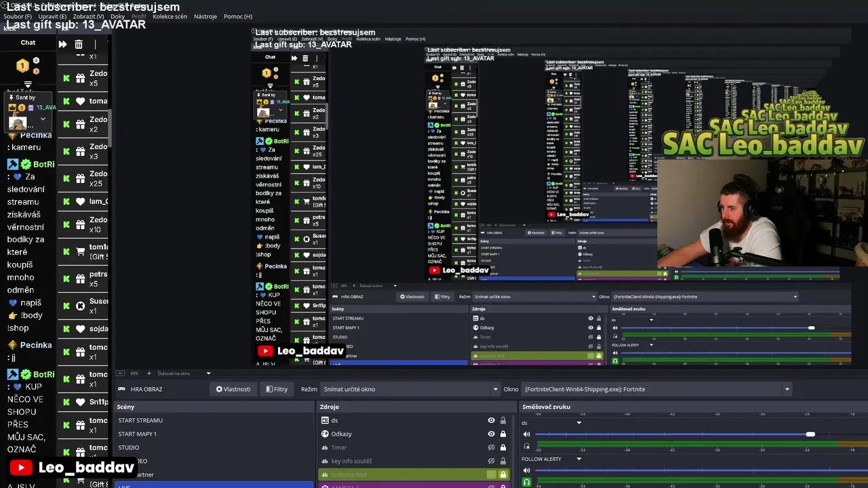Viewport: 868px width, 488px height.
Task: Mute ds audio via speaker icon
Action: click(x=526, y=434)
